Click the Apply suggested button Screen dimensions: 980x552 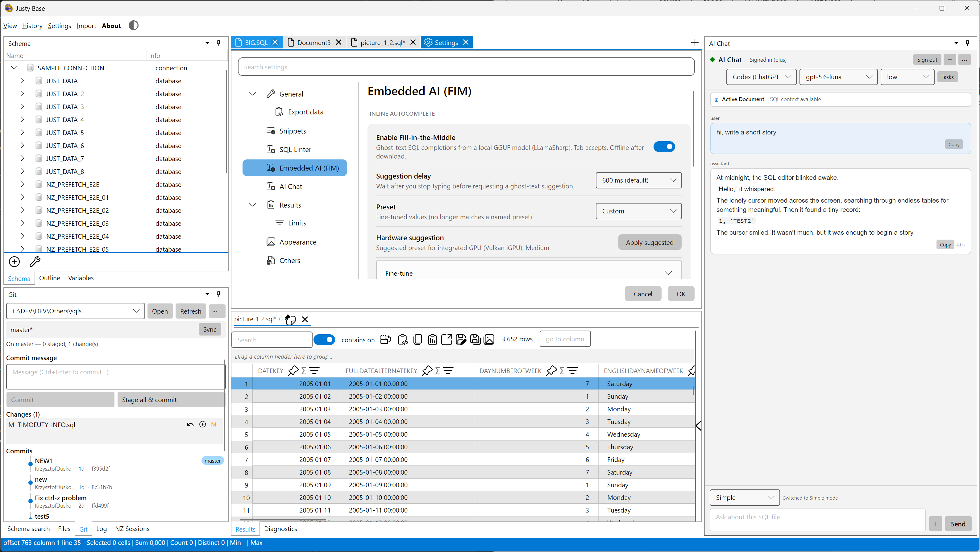coord(650,242)
